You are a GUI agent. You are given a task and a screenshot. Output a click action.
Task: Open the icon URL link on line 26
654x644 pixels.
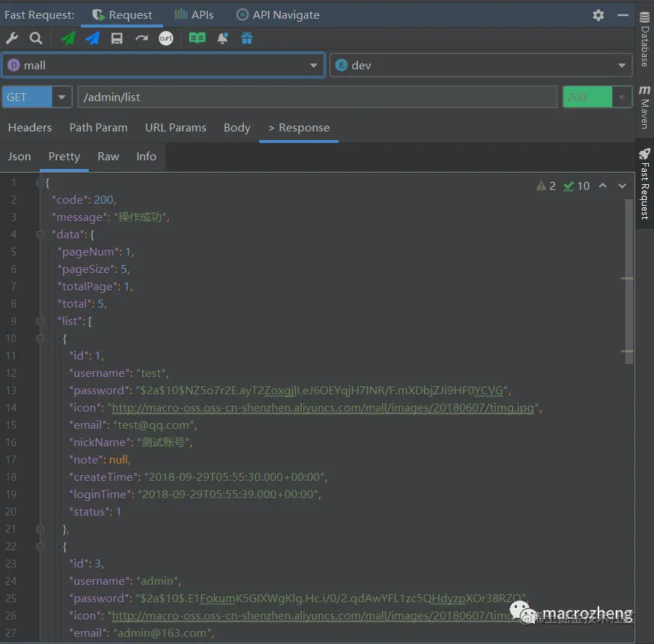coord(310,616)
